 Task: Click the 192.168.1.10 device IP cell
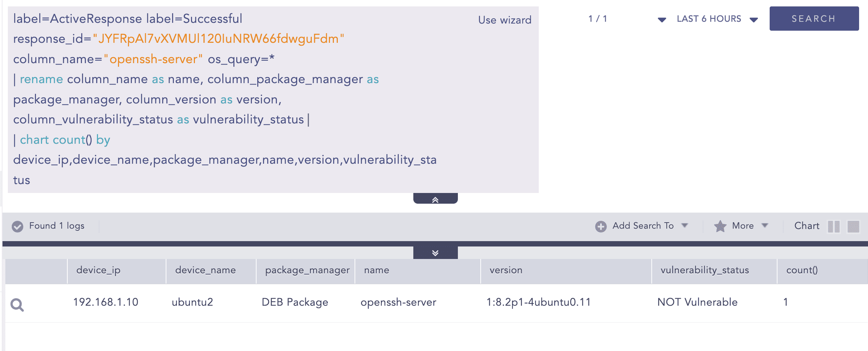click(105, 302)
